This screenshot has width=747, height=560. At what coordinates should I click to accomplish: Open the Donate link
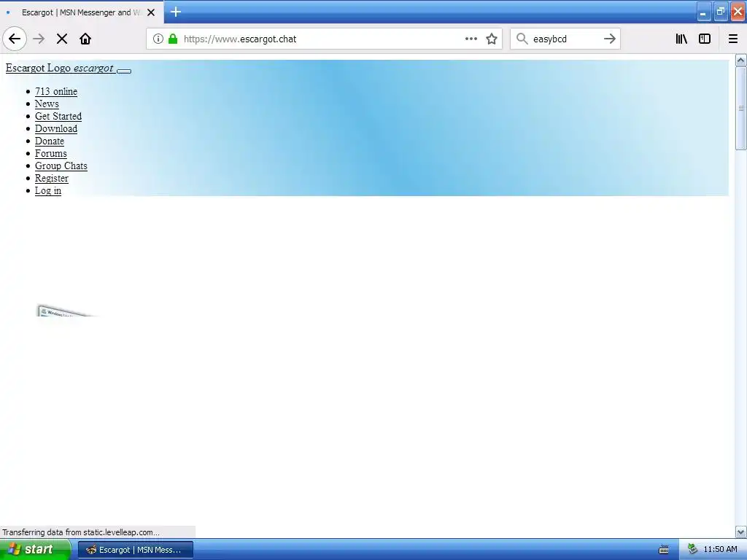(x=49, y=141)
